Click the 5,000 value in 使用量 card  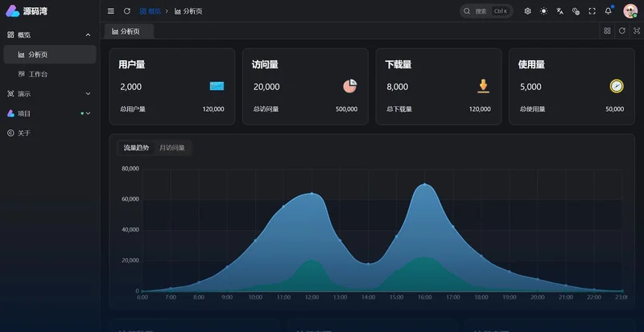click(530, 87)
